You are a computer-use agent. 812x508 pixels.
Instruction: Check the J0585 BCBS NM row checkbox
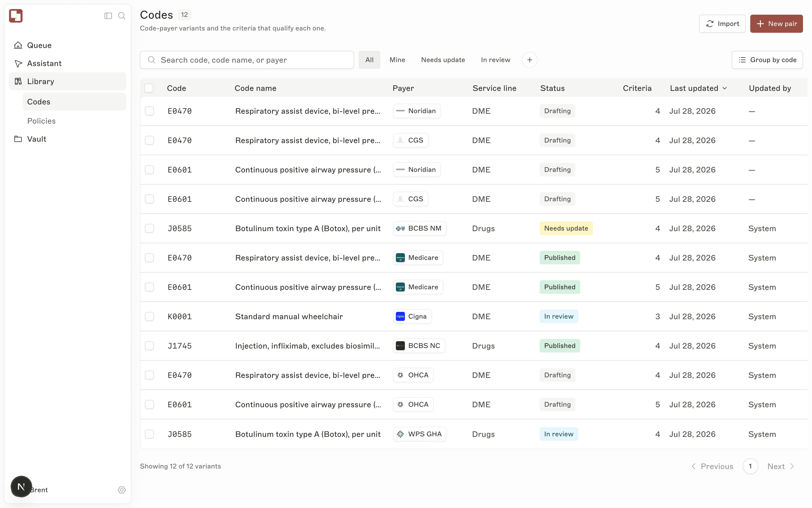tap(149, 228)
